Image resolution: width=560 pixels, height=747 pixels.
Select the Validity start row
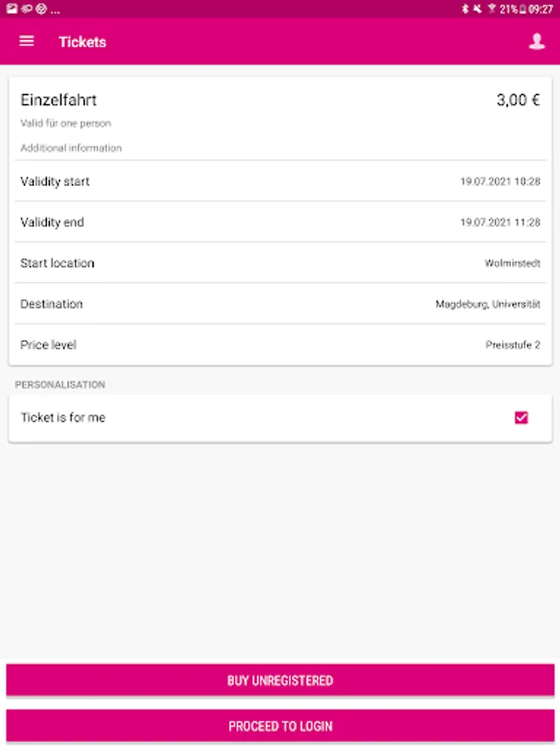coord(280,181)
